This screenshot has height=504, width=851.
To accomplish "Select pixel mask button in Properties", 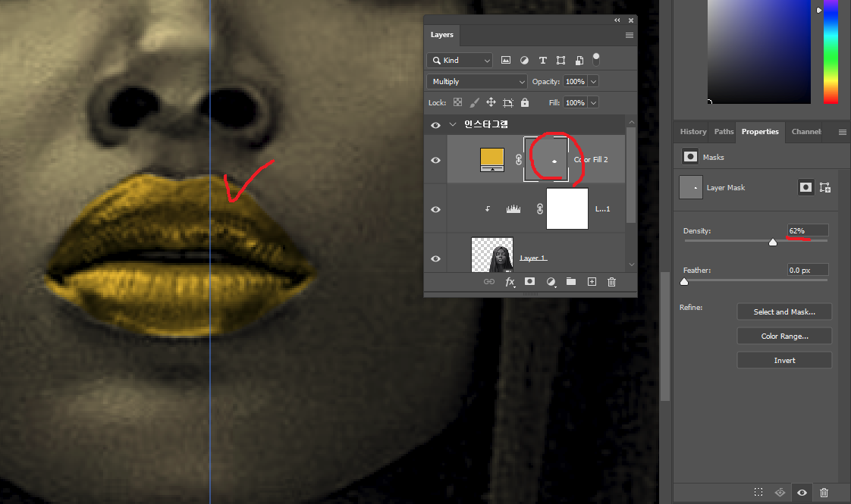I will (x=806, y=187).
